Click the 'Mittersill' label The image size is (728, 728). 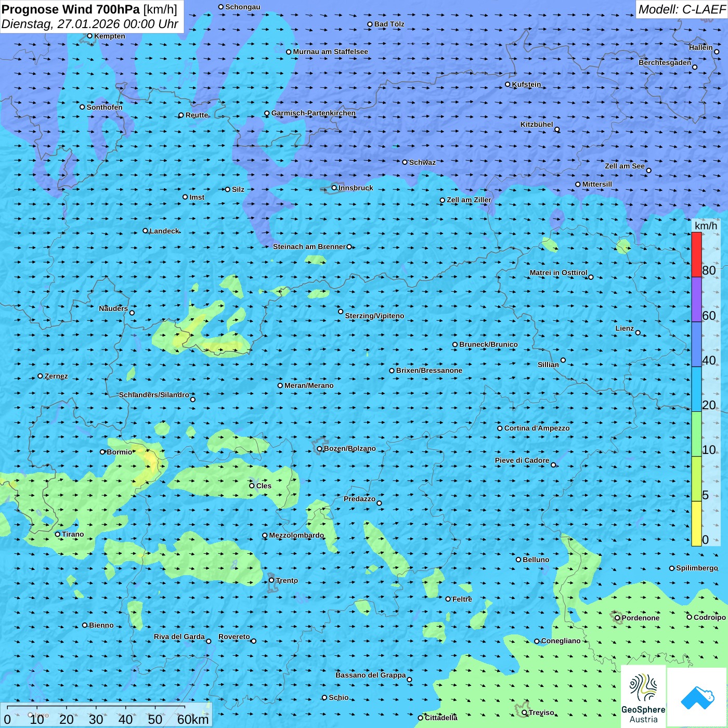pos(597,184)
